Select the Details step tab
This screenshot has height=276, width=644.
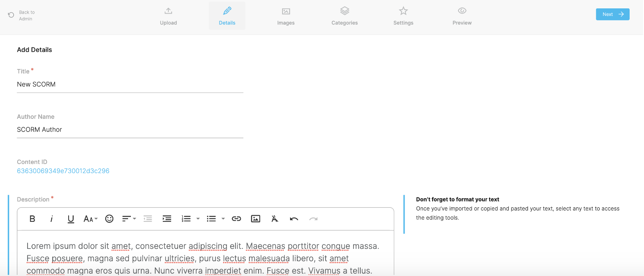[227, 16]
